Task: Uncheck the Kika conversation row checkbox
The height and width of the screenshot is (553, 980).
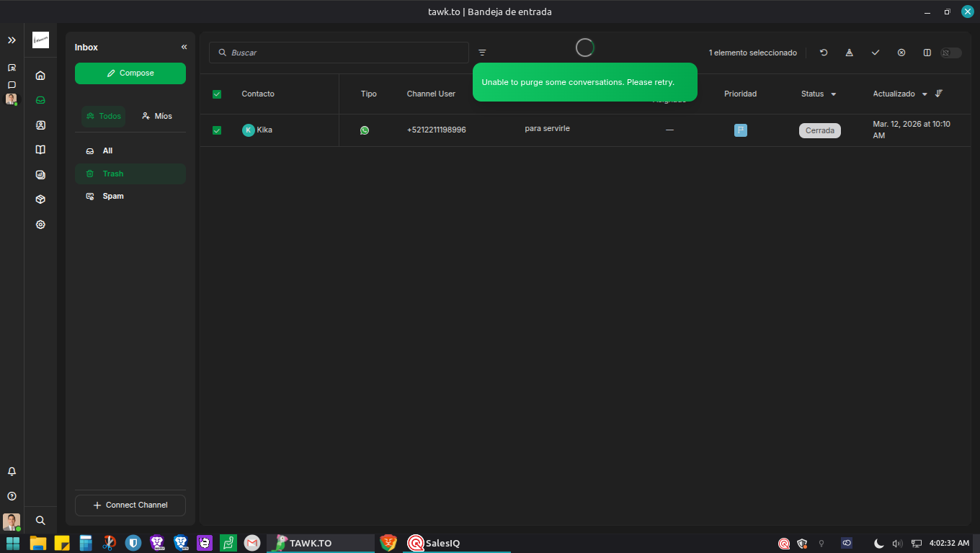Action: tap(217, 130)
